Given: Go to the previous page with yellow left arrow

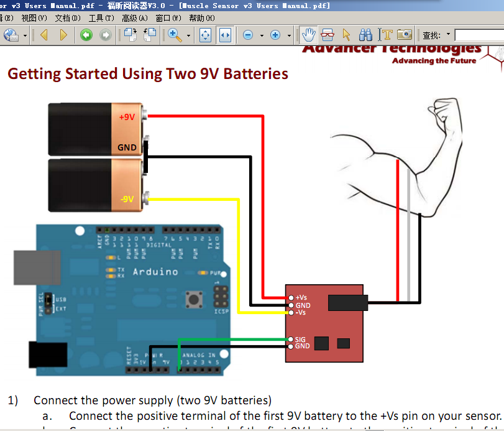Looking at the screenshot, I should point(44,35).
